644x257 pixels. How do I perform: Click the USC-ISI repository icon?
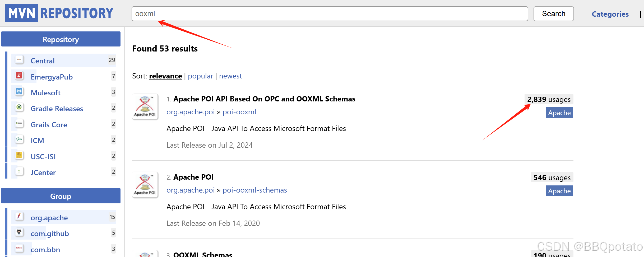click(19, 155)
